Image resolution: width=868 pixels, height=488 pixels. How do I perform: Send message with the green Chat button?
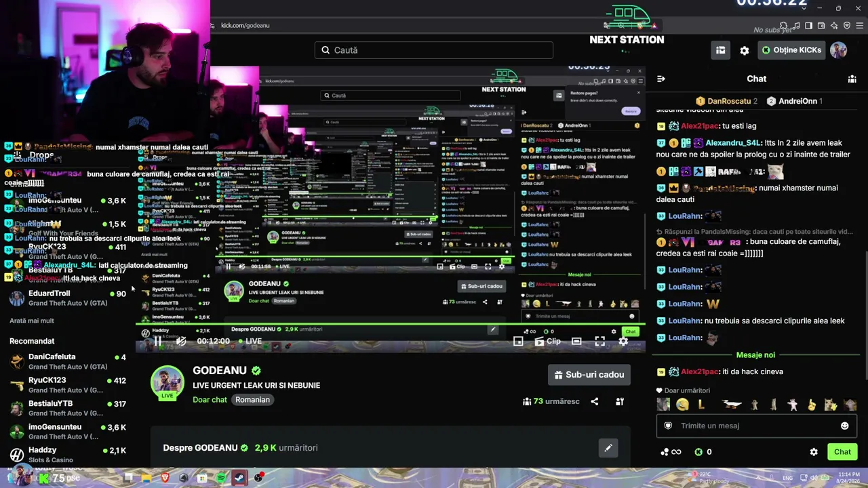(842, 452)
